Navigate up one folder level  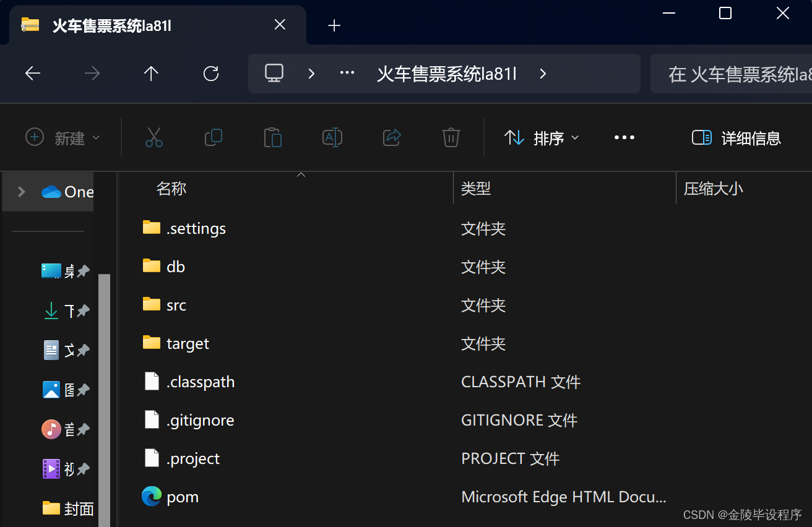151,74
